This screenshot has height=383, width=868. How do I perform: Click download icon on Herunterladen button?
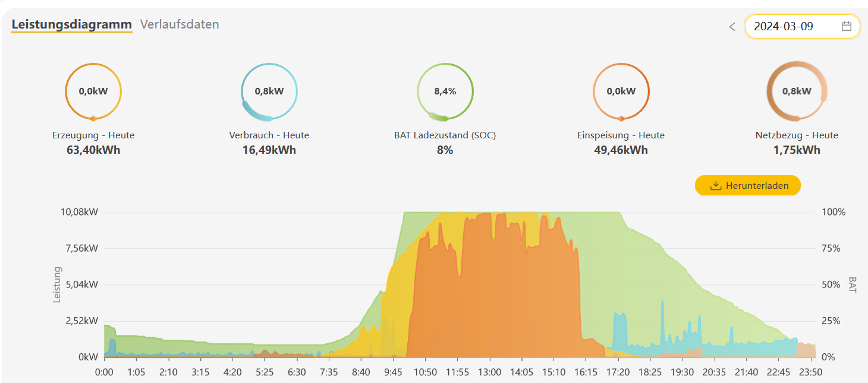tap(716, 186)
